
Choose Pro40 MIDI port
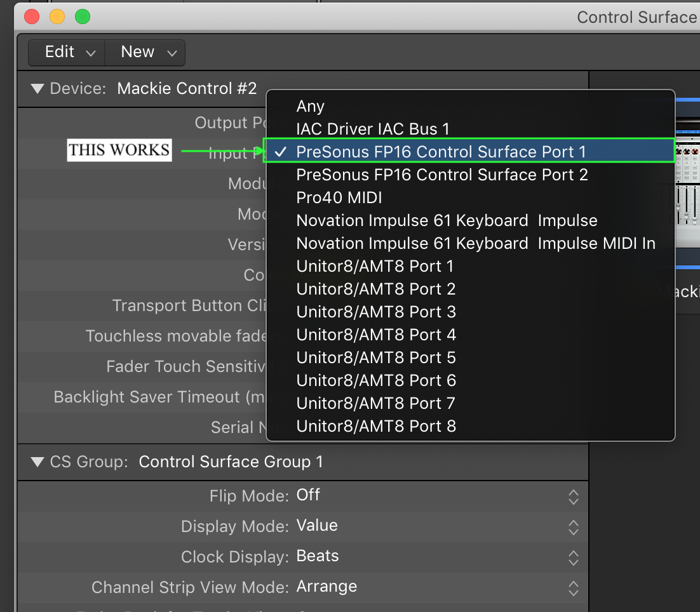(470, 197)
